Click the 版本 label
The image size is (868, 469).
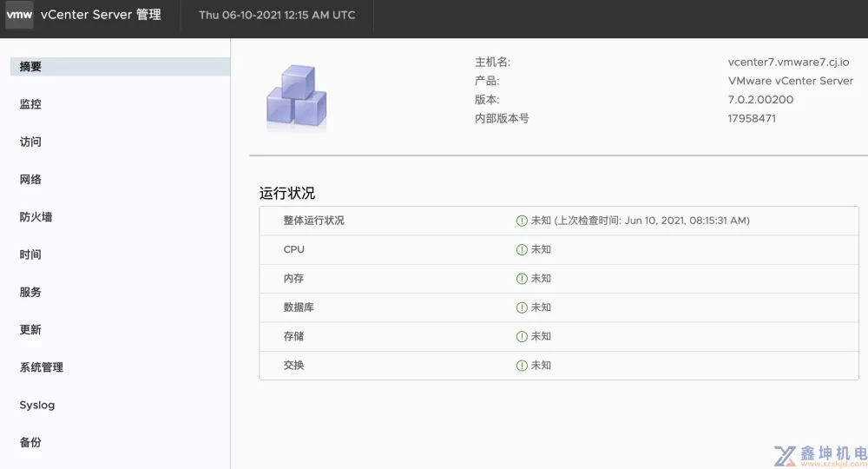pyautogui.click(x=487, y=100)
